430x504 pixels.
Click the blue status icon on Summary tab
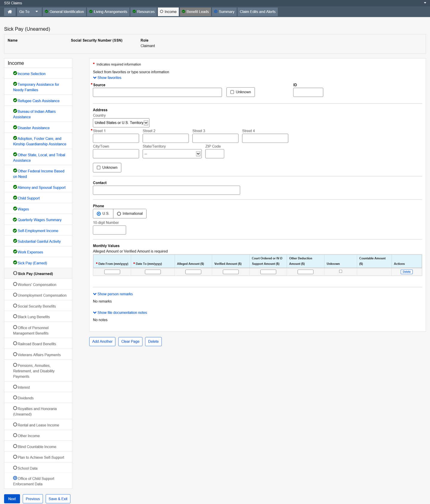click(216, 12)
